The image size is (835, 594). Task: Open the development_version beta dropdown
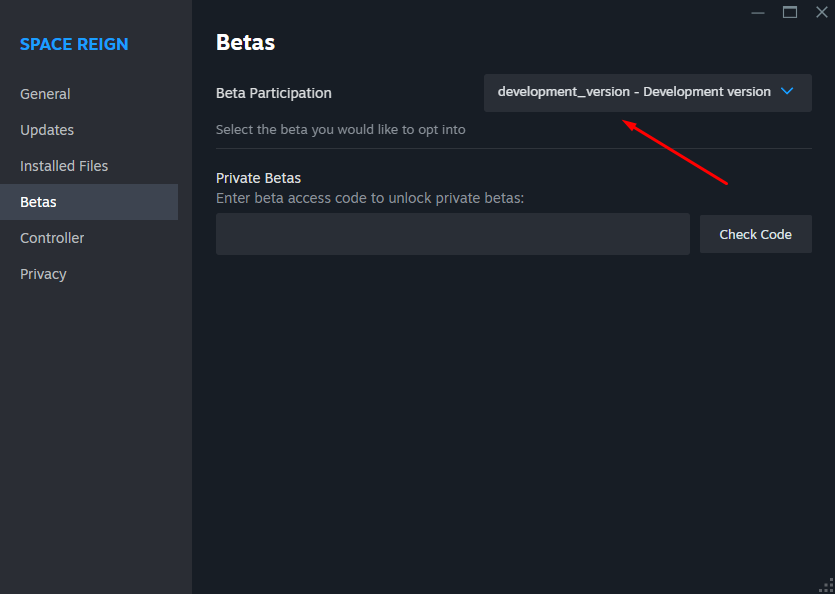click(648, 93)
